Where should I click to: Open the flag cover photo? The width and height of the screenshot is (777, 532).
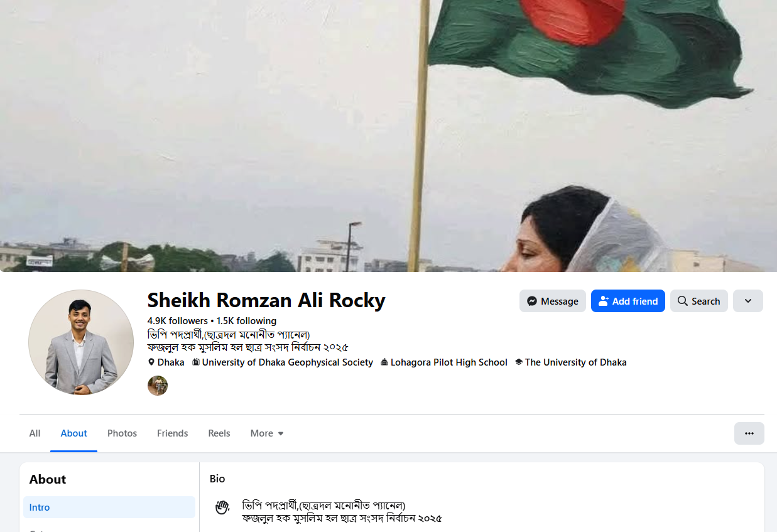tap(388, 136)
